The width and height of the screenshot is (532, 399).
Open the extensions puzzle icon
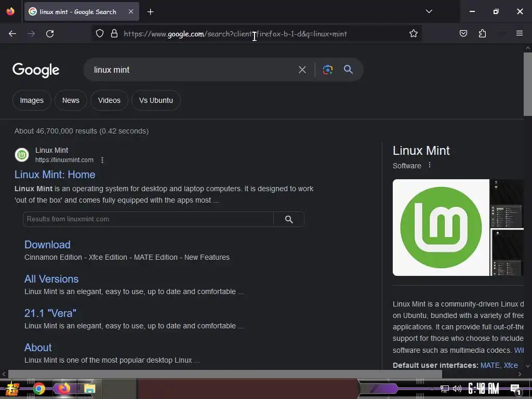tap(482, 33)
